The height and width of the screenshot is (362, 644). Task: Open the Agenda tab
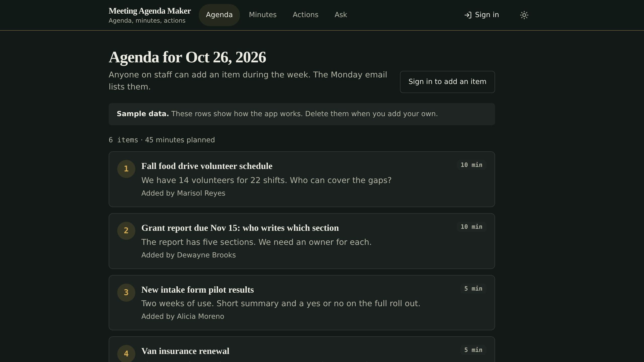pyautogui.click(x=219, y=15)
